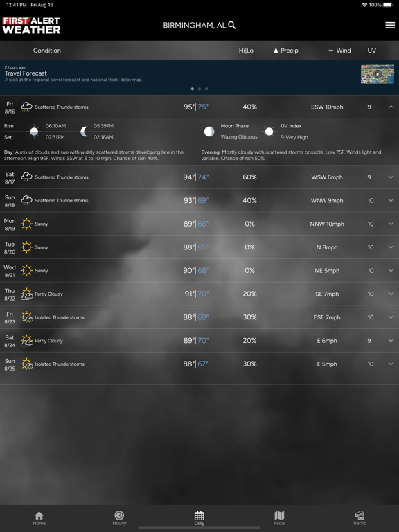This screenshot has width=399, height=532.
Task: Tap Sunday 8/25 isolated thunderstorms icon
Action: 27,364
